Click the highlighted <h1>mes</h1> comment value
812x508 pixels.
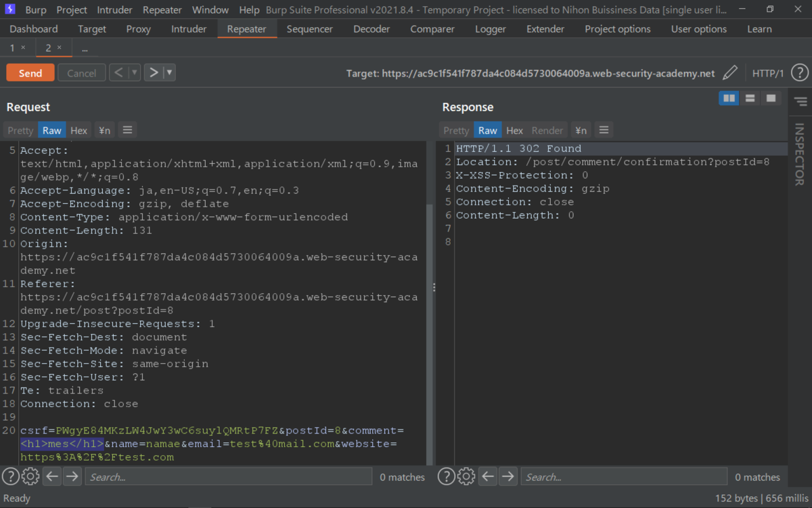click(62, 444)
